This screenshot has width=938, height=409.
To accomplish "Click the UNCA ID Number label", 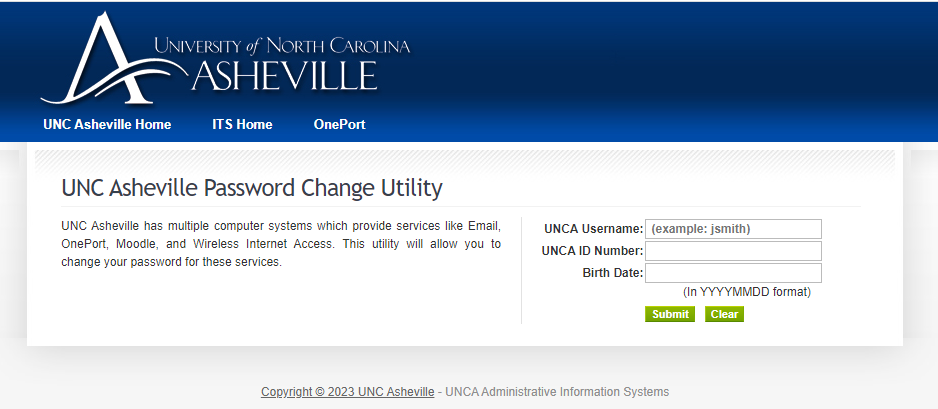I will [592, 251].
